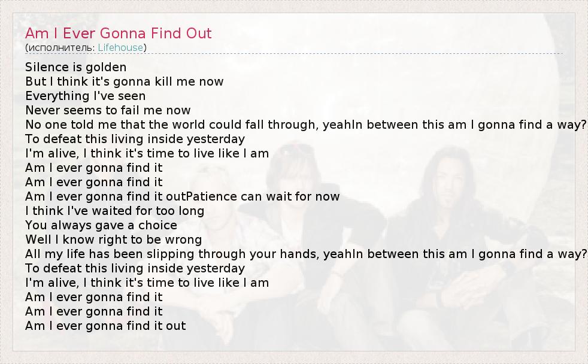Open the Lifehouse artist link
This screenshot has width=588, height=364.
tap(120, 47)
